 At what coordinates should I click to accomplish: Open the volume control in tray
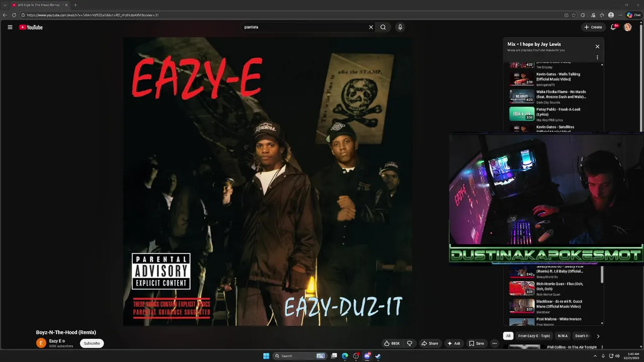[x=617, y=356]
